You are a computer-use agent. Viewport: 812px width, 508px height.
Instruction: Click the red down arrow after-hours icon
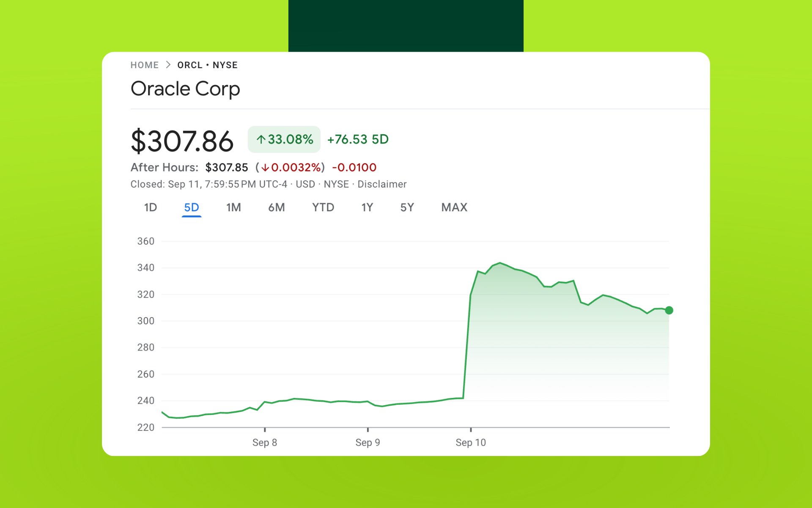pyautogui.click(x=265, y=168)
